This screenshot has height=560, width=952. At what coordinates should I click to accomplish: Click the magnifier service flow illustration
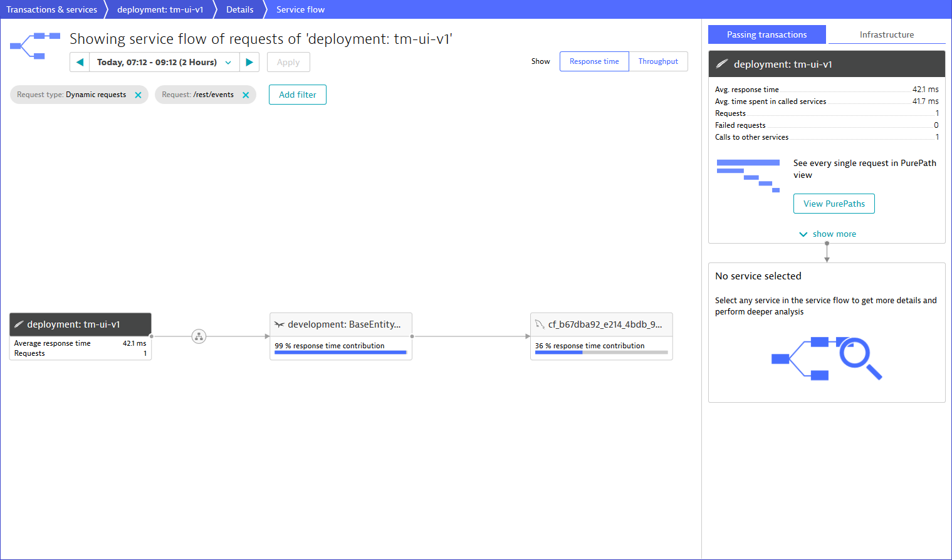(x=827, y=358)
